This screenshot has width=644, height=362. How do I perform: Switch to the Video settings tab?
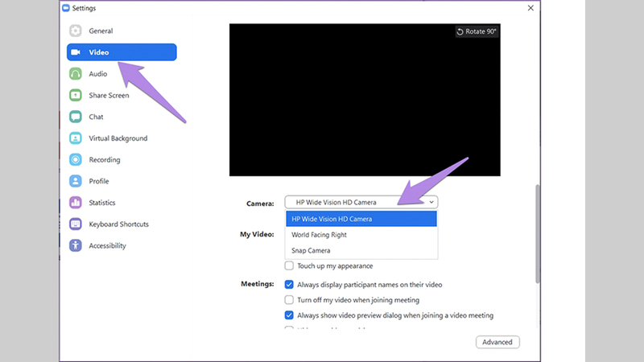coord(121,52)
